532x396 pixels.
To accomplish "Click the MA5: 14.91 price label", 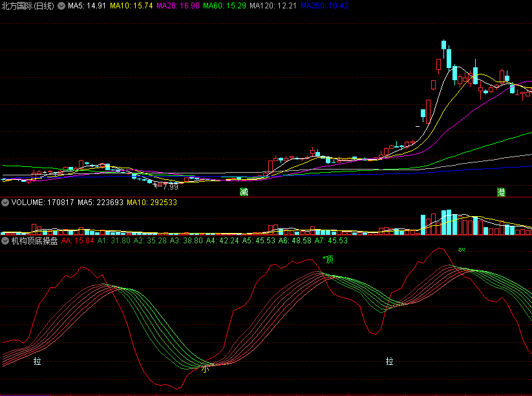I will tap(87, 6).
